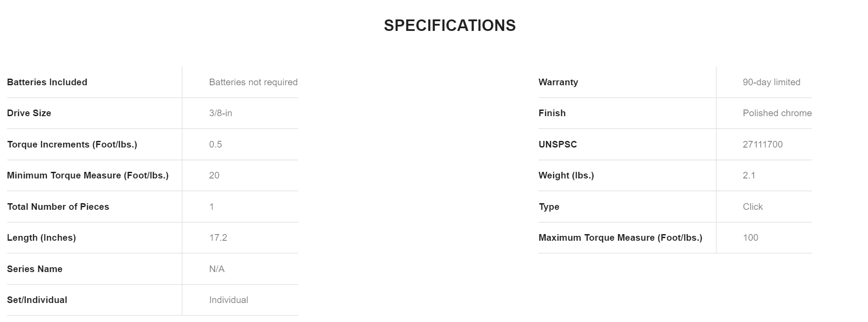The width and height of the screenshot is (868, 322).
Task: Select the minimum torque value 20
Action: pyautogui.click(x=214, y=175)
